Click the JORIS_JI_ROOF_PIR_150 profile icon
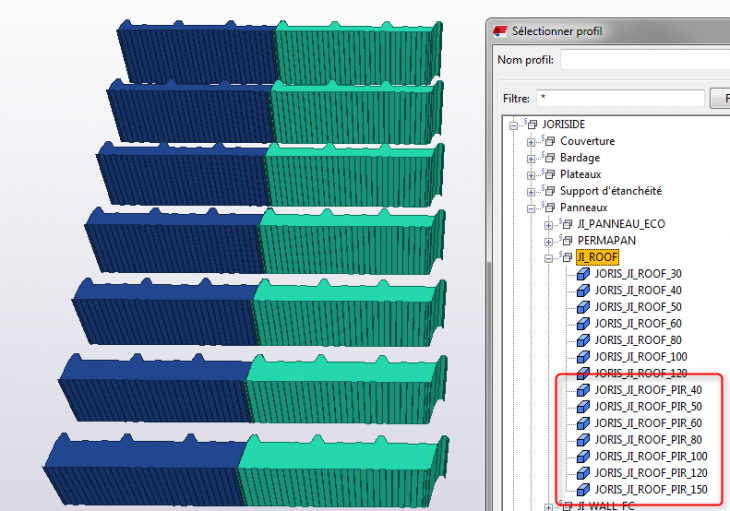 pos(583,489)
